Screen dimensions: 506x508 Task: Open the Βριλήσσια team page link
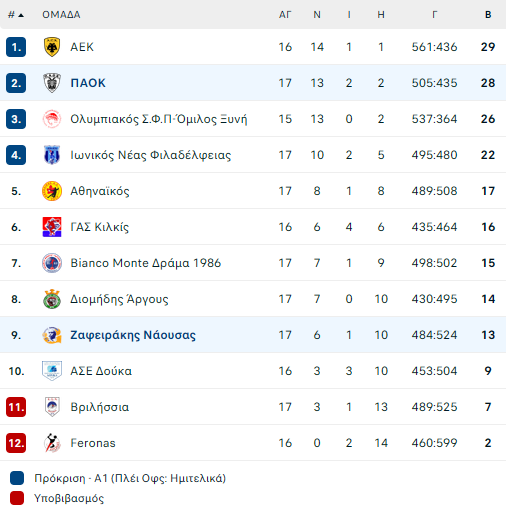pyautogui.click(x=100, y=407)
